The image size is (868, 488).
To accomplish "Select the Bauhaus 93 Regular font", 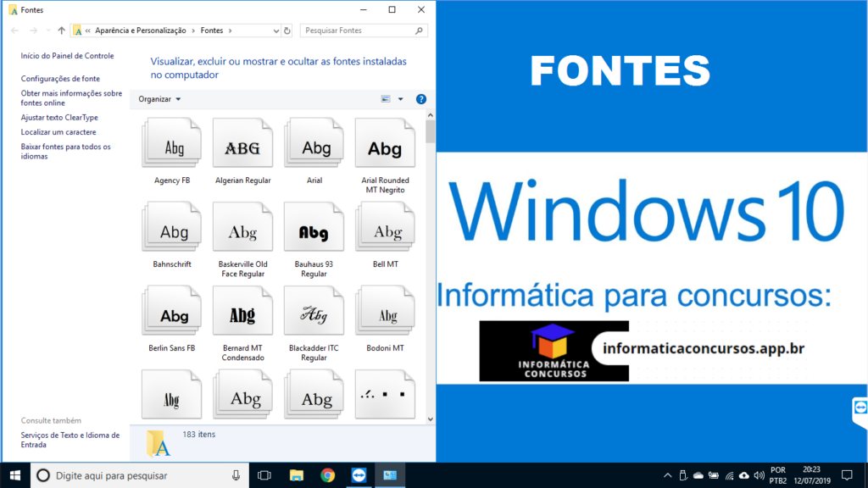I will click(x=314, y=230).
